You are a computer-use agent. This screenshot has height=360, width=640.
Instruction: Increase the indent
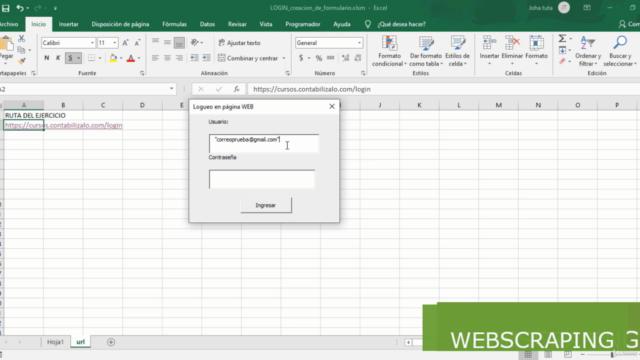(206, 58)
